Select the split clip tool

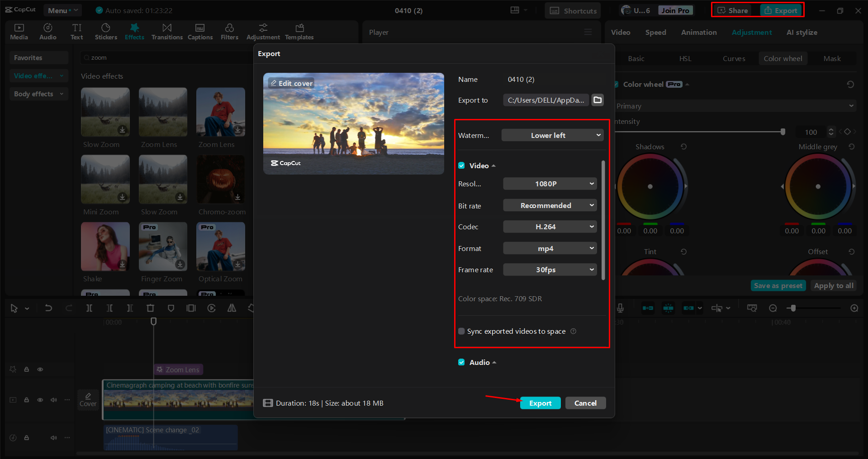coord(89,308)
